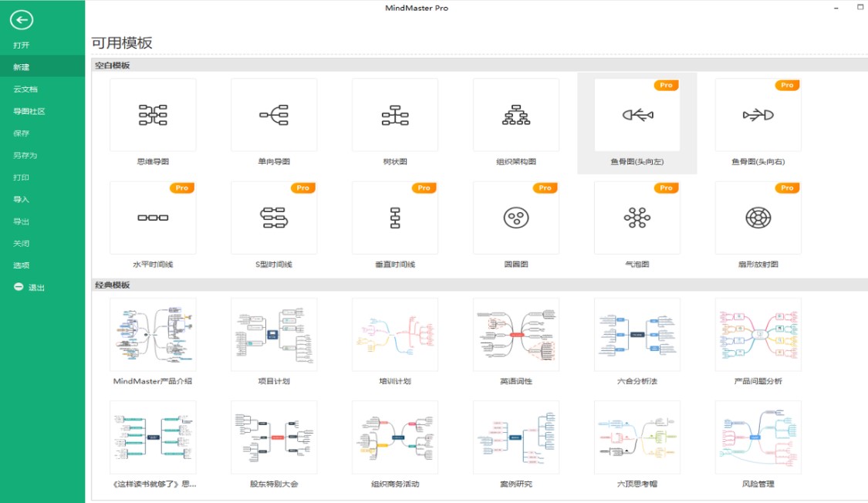Click 关闭 in the sidebar

point(21,244)
